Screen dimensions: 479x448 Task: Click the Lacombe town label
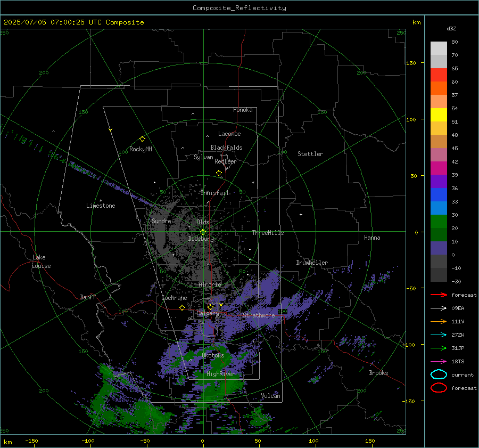229,134
